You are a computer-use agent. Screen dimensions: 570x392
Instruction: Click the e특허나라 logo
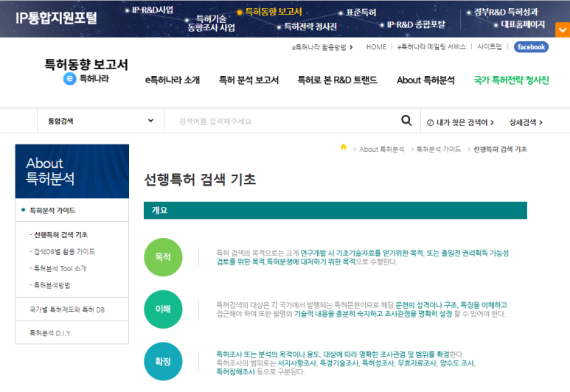click(x=86, y=78)
